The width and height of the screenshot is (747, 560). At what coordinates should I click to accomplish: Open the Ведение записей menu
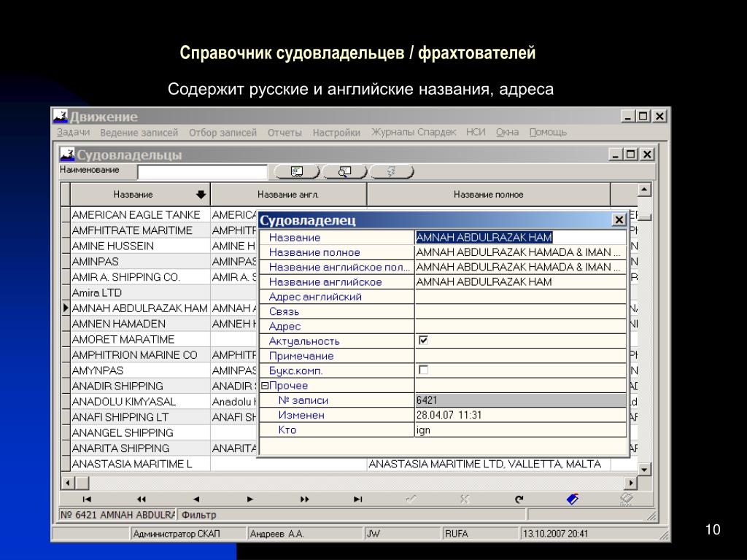[139, 133]
